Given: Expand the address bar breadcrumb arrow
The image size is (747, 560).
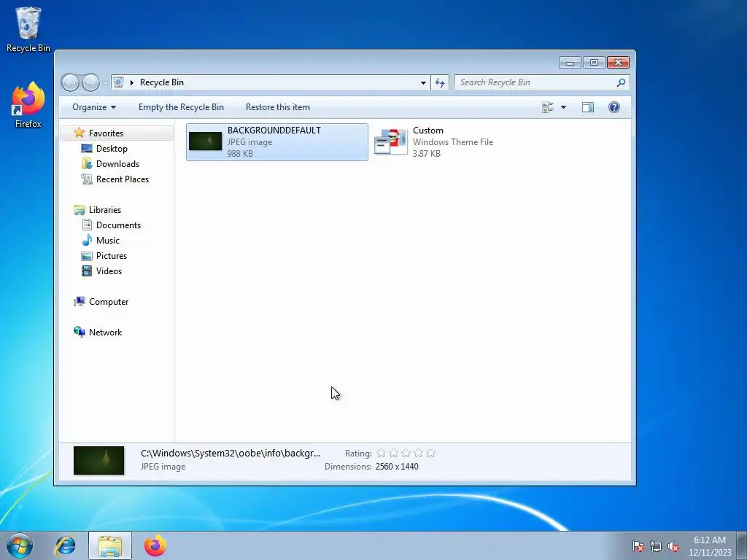Looking at the screenshot, I should click(x=131, y=82).
